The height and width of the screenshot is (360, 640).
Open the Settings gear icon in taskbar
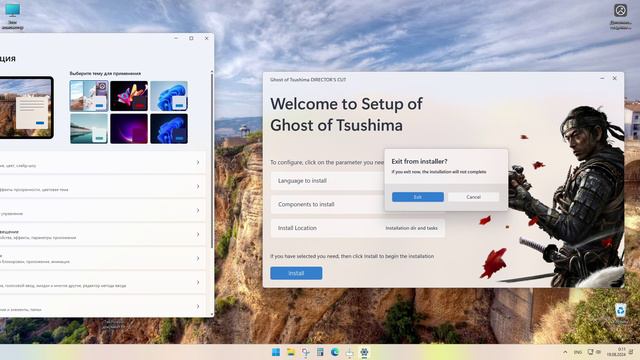pyautogui.click(x=364, y=352)
